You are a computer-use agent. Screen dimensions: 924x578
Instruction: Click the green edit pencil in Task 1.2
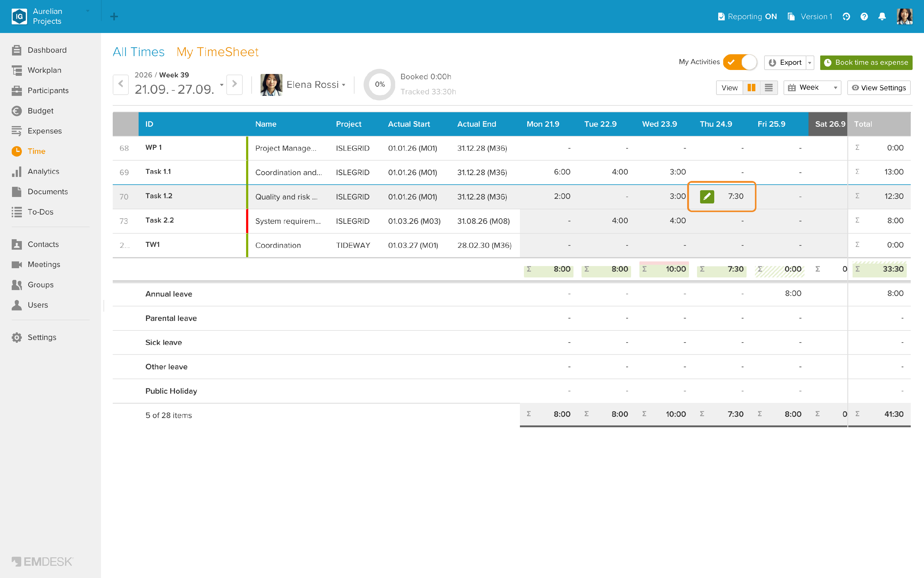pos(707,196)
